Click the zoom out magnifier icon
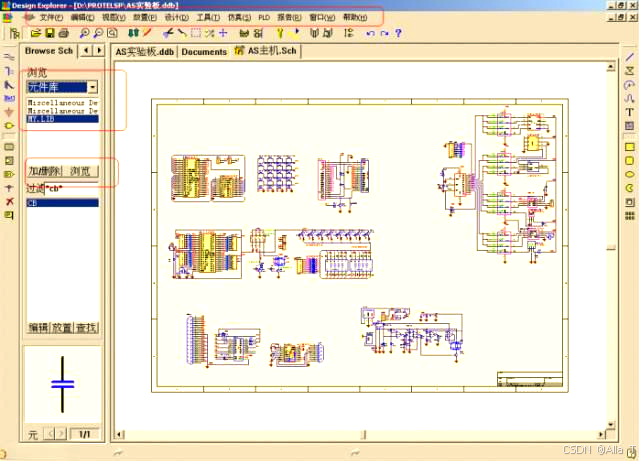The height and width of the screenshot is (461, 640). click(x=98, y=33)
